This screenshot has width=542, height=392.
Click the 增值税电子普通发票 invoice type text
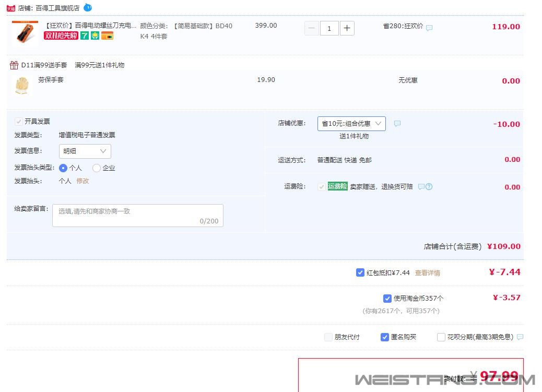click(87, 135)
